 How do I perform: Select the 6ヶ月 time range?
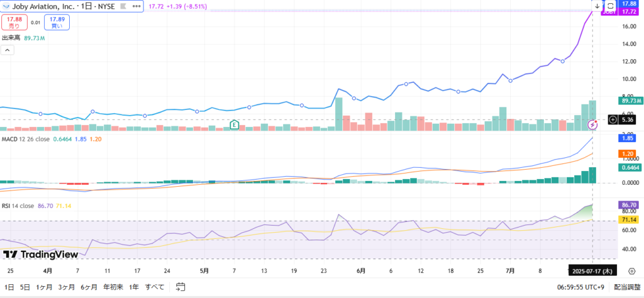(x=89, y=287)
